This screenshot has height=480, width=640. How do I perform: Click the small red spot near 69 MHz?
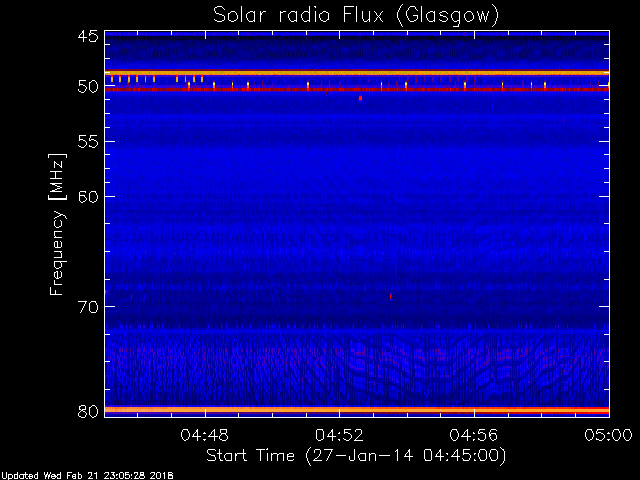pos(391,297)
